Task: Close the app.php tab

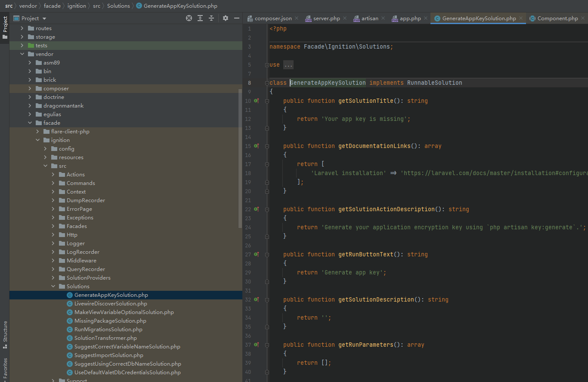Action: click(426, 18)
